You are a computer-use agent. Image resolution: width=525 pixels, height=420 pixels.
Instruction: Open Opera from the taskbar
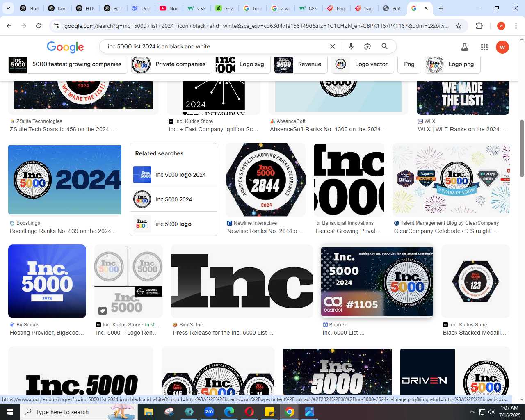pyautogui.click(x=249, y=412)
